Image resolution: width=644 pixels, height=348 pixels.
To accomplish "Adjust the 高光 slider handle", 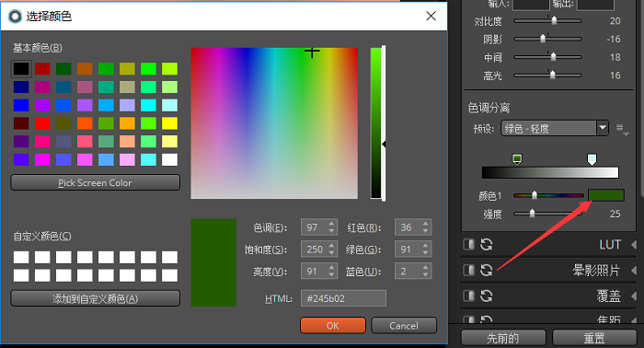I will pyautogui.click(x=552, y=75).
